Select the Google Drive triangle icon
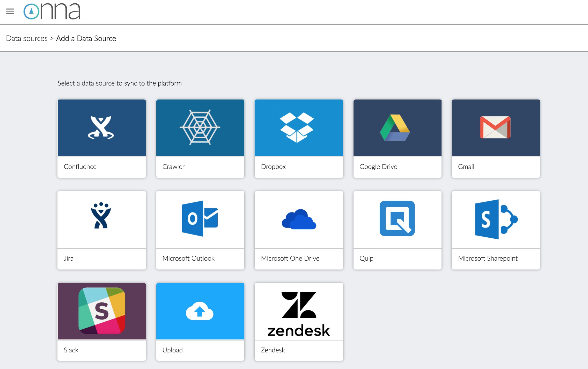This screenshot has width=588, height=369. pyautogui.click(x=395, y=128)
